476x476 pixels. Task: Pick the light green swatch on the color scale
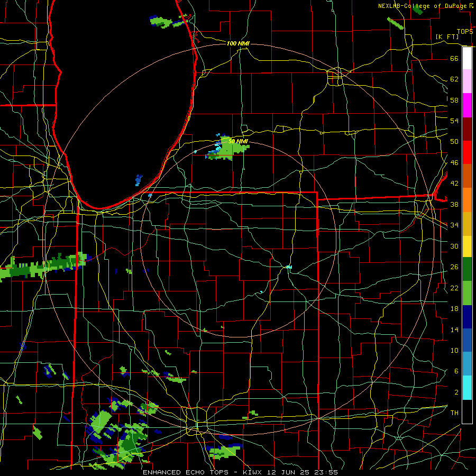[x=467, y=293]
